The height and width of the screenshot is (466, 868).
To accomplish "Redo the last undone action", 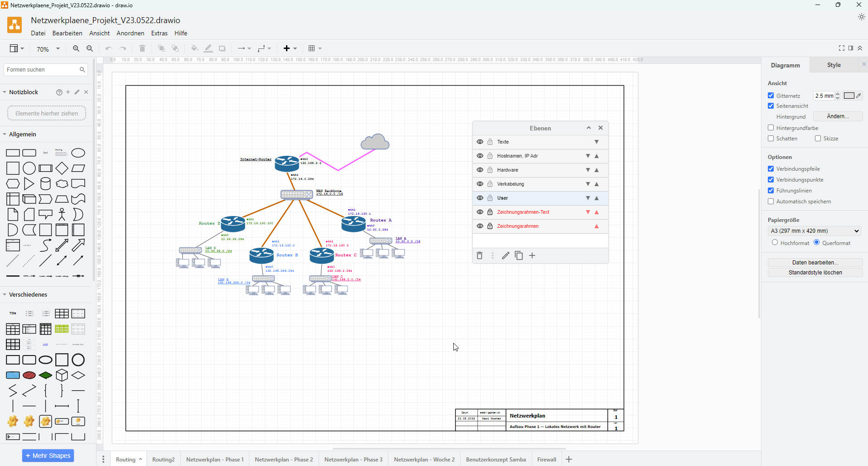I will coord(123,48).
